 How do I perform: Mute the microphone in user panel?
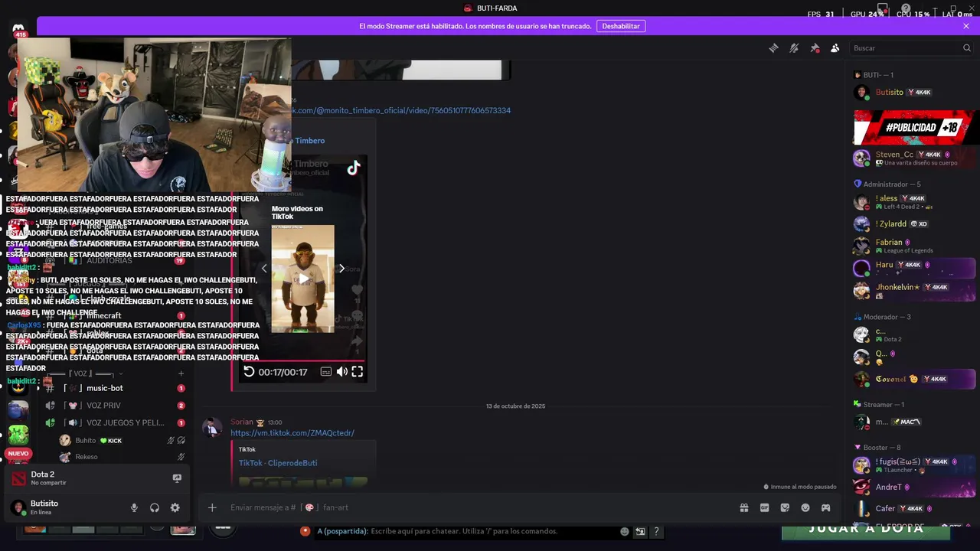click(134, 507)
